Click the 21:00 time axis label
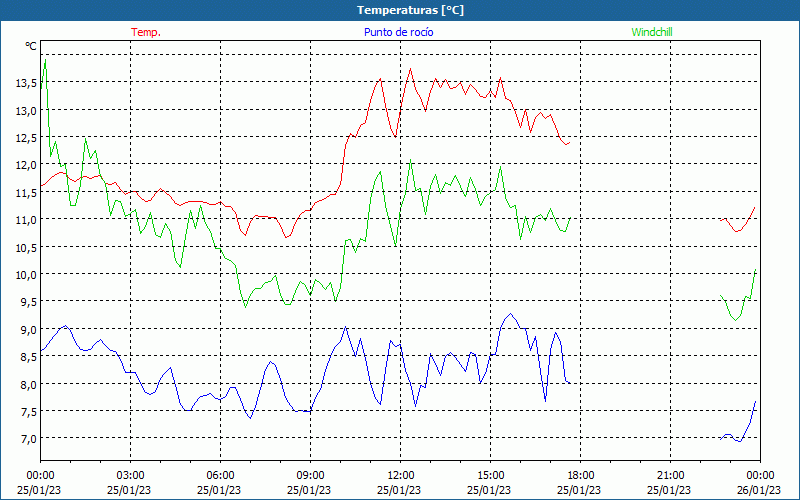Viewport: 800px width, 500px height. click(x=670, y=476)
